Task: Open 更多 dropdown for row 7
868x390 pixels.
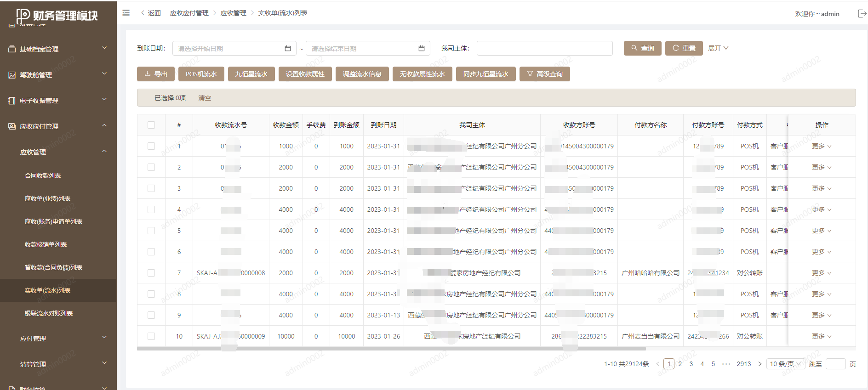Action: pos(822,273)
